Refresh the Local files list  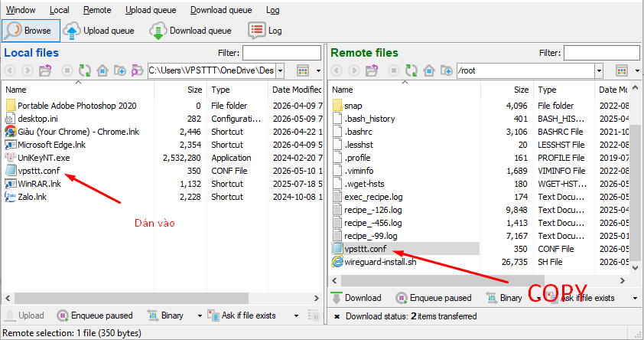[85, 70]
